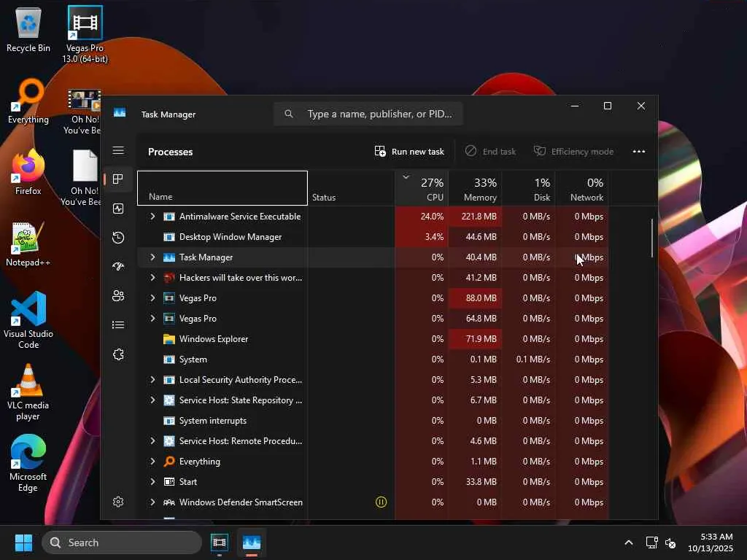Expand the Hackers will take over process
This screenshot has width=747, height=560.
point(152,278)
